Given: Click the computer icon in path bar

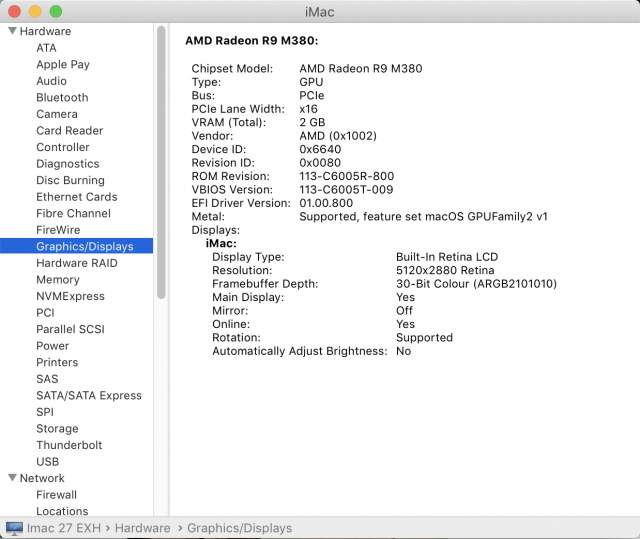Looking at the screenshot, I should pos(15,527).
